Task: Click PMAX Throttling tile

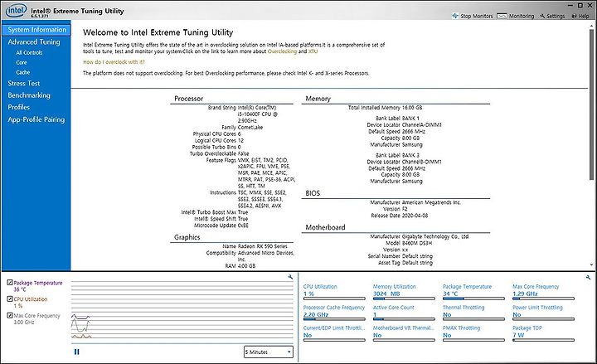Action: [x=473, y=333]
